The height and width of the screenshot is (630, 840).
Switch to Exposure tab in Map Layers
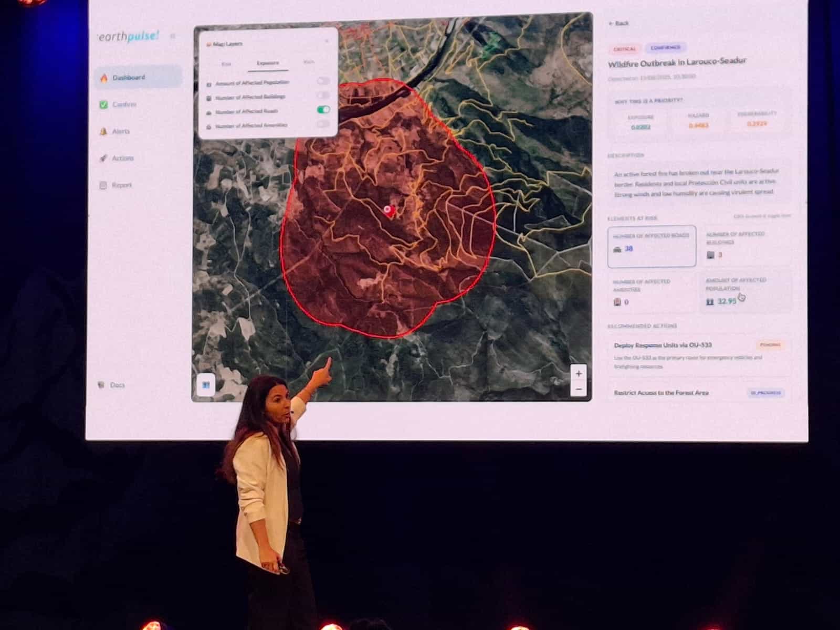pos(268,63)
